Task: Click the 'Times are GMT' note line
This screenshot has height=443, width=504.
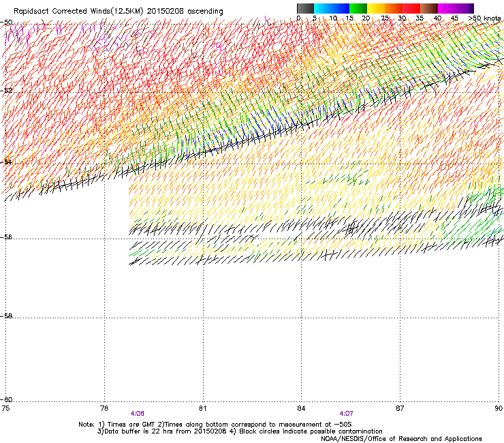Action: click(215, 425)
